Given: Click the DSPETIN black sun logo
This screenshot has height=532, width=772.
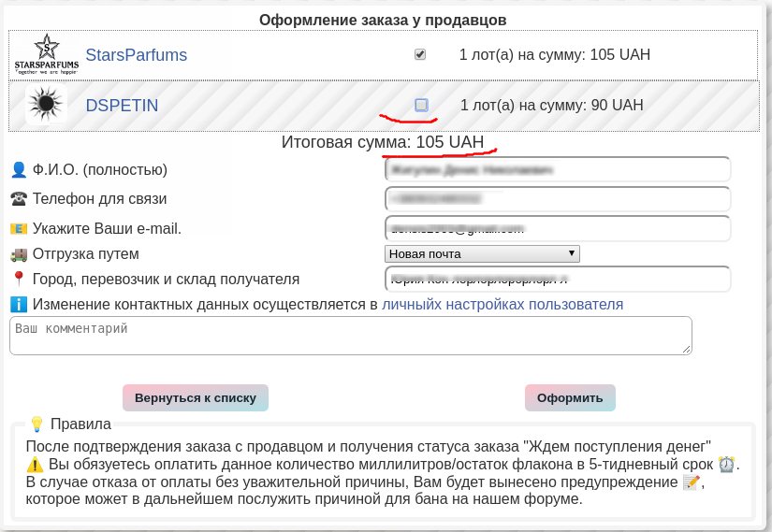Looking at the screenshot, I should (46, 105).
